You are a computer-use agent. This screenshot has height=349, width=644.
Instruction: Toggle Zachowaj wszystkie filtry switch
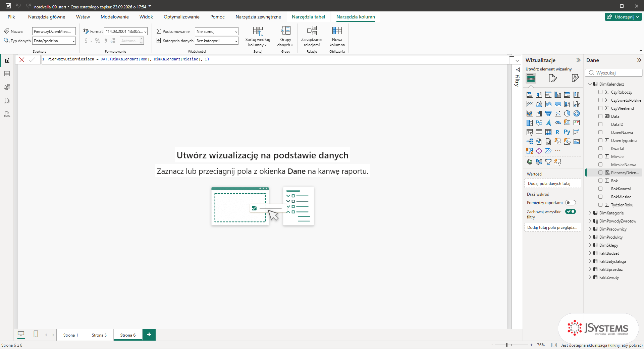[570, 211]
